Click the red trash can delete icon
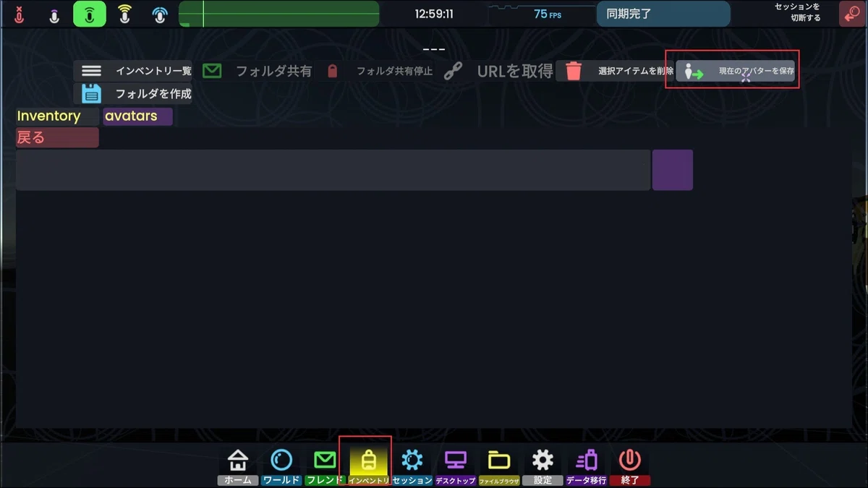Image resolution: width=868 pixels, height=488 pixels. (x=574, y=71)
